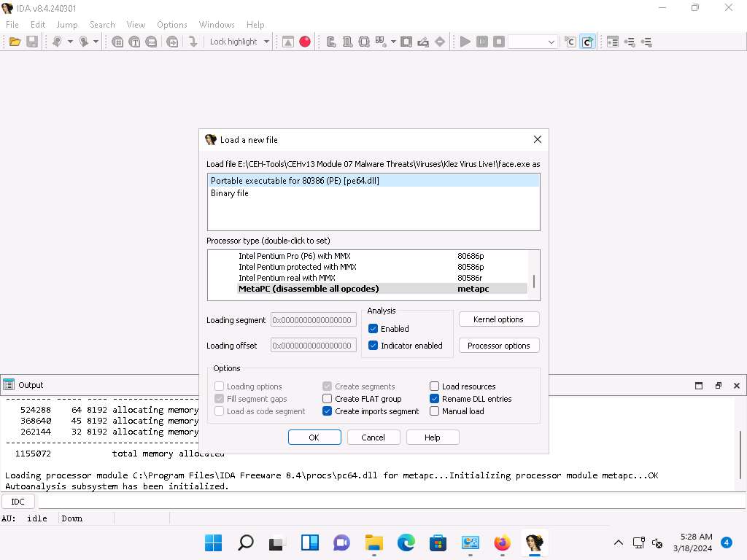Viewport: 747px width, 560px height.
Task: Click the pause process toolbar icon
Action: click(x=482, y=42)
